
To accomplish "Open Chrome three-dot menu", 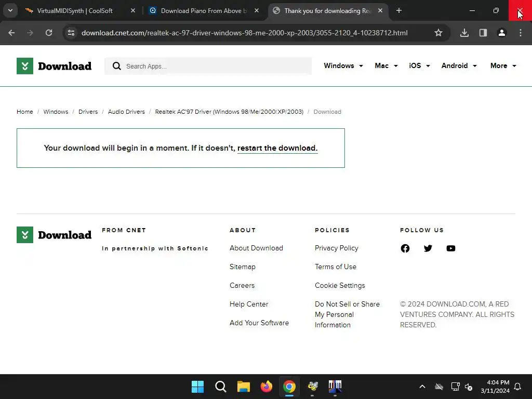I will 521,33.
